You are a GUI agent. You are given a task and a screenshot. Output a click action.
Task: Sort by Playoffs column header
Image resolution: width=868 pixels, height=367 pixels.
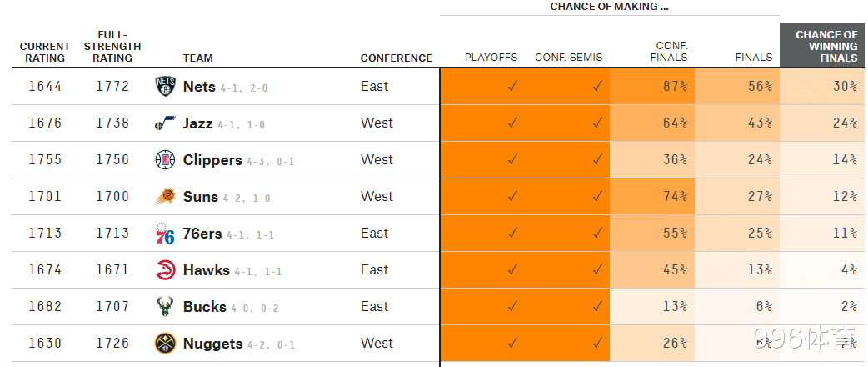click(491, 57)
